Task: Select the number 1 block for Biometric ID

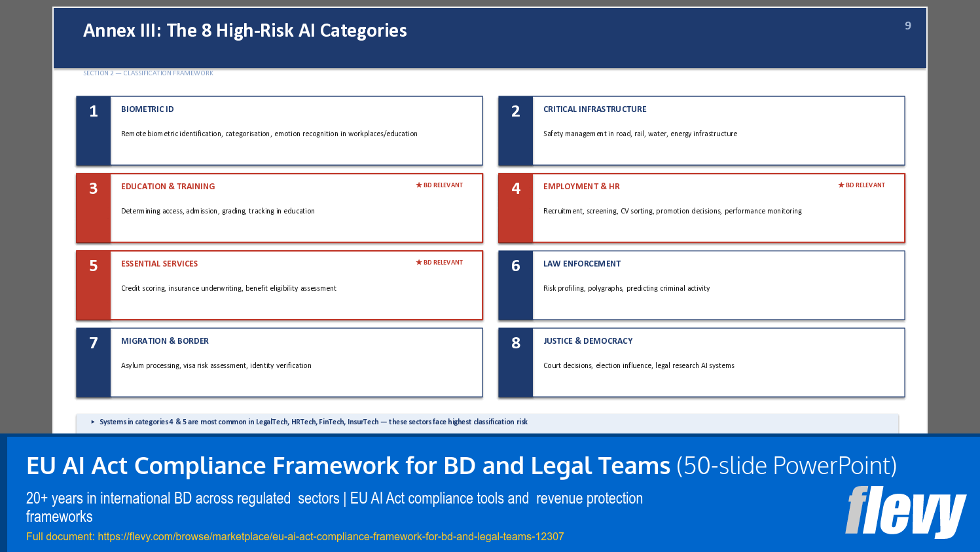Action: pos(94,131)
